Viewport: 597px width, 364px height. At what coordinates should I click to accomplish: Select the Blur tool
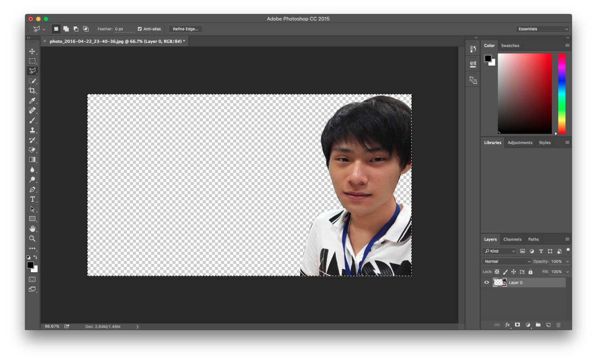pos(32,170)
